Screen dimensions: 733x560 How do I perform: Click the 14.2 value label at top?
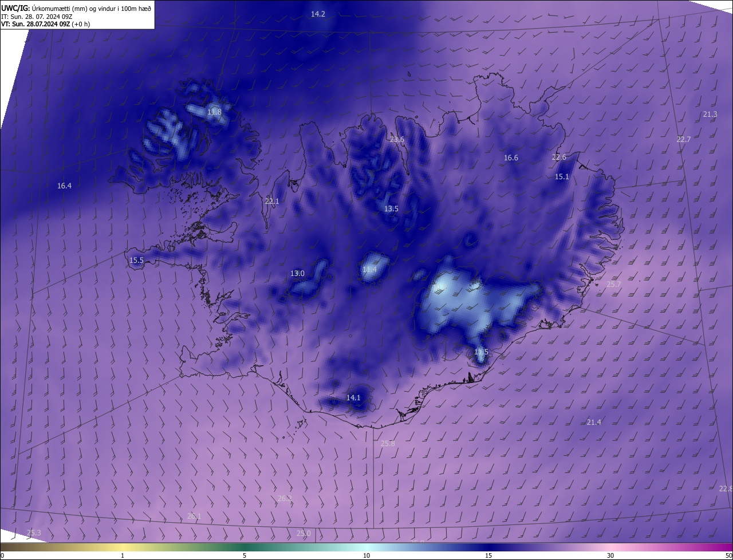point(318,14)
